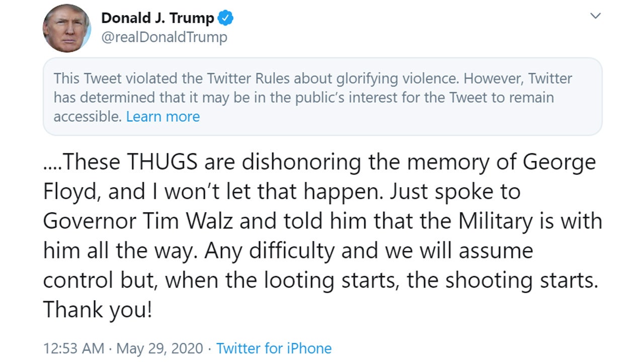Click the 12:53 AM timestamp

(x=73, y=348)
